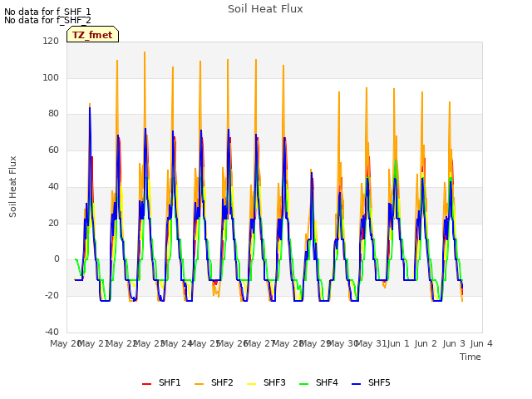Select the SHF3 legend entry

pos(266,382)
